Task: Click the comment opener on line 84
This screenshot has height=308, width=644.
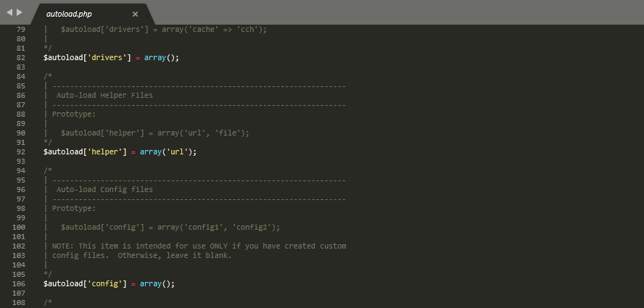Action: tap(47, 76)
